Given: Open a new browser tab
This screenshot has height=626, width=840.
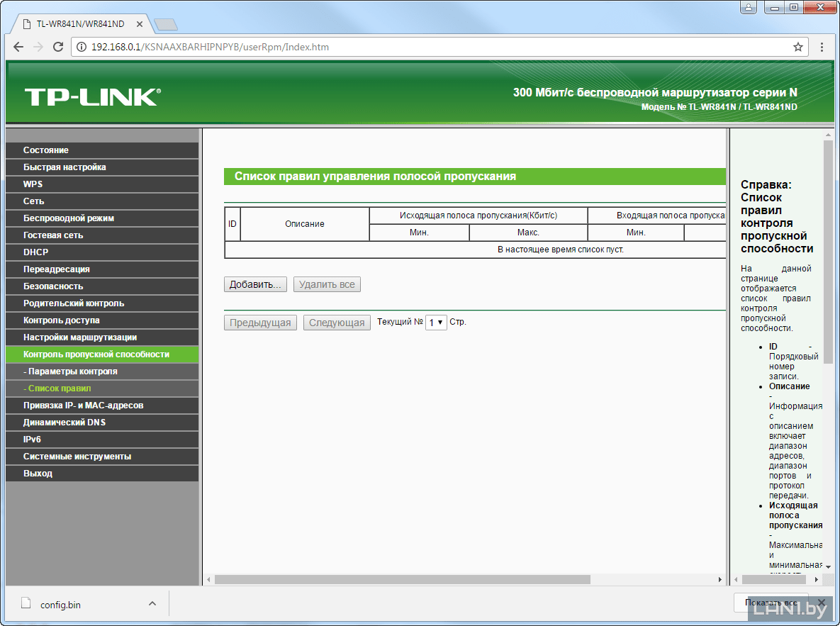Looking at the screenshot, I should [166, 24].
